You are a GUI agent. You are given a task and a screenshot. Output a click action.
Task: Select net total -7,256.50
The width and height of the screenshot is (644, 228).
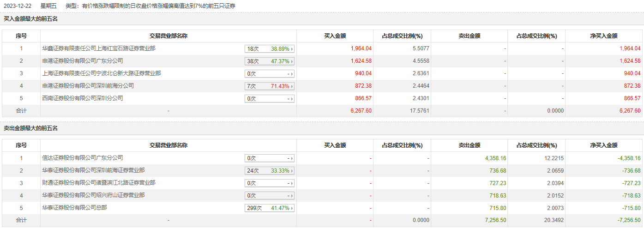click(629, 220)
